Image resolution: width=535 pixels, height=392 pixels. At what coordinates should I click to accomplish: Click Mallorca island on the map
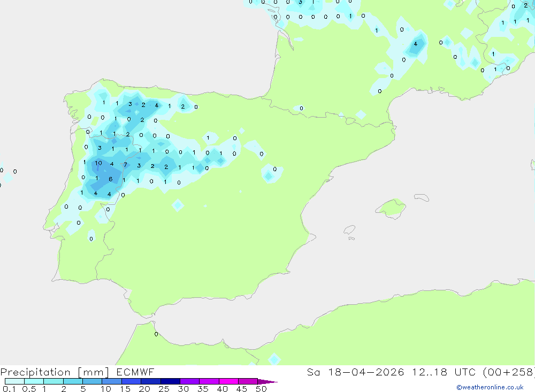(391, 208)
